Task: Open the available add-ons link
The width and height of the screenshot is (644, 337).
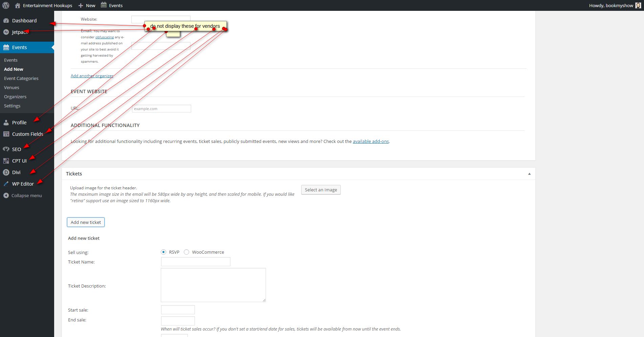Action: coord(371,141)
